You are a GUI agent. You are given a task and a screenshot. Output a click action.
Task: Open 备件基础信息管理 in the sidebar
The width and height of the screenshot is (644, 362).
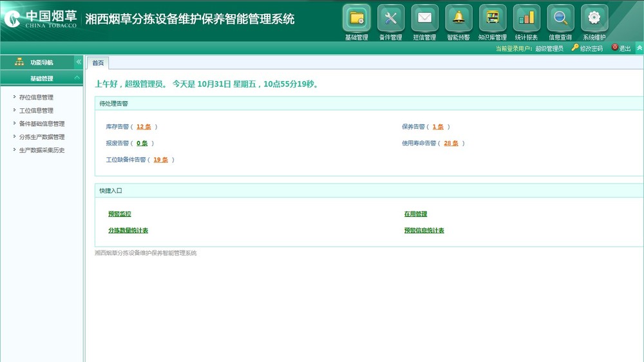[42, 124]
